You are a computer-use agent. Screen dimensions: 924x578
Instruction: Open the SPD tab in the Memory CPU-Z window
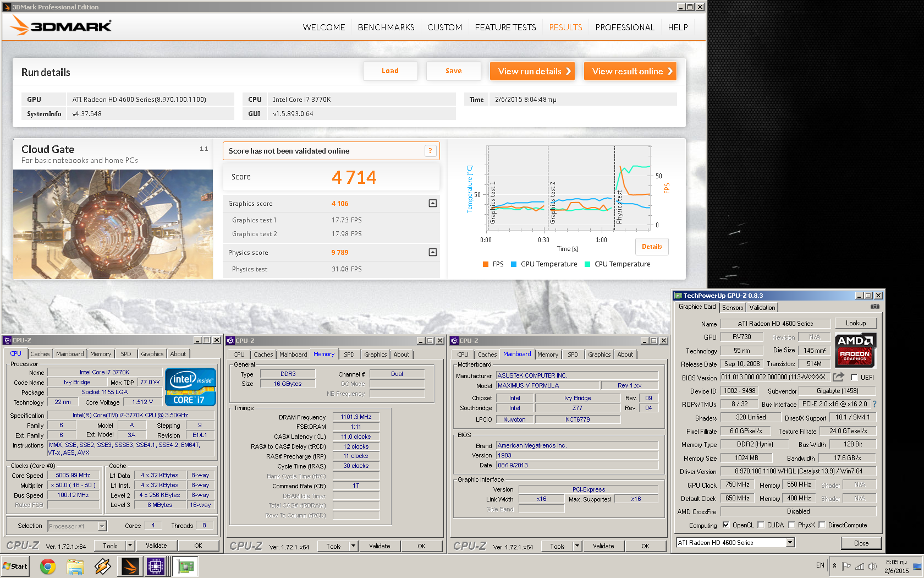tap(349, 355)
